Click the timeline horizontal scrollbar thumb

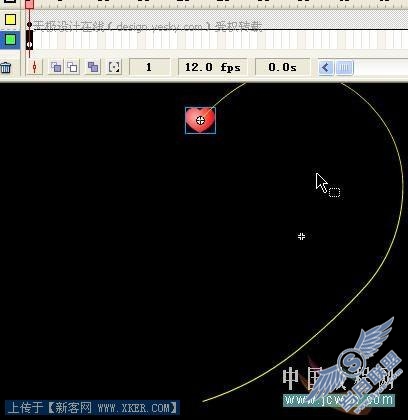[344, 68]
